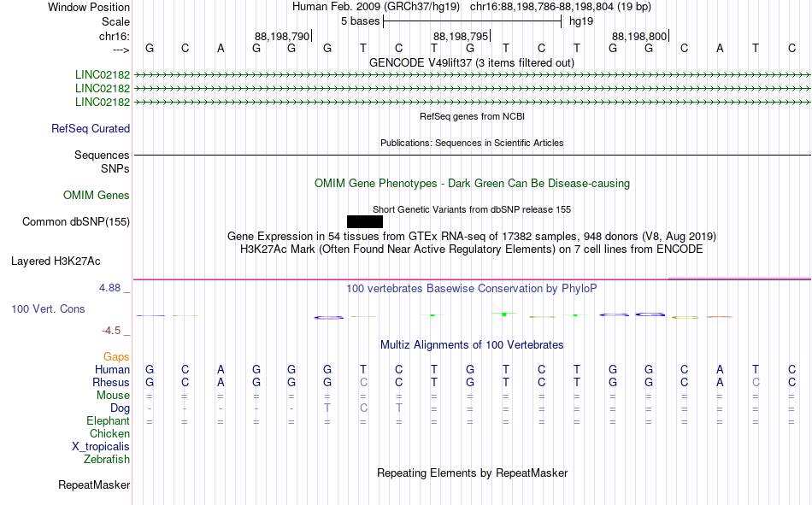Click the GENCODE V49lift37 track title
Viewport: 812px width, 505px height.
(x=472, y=62)
